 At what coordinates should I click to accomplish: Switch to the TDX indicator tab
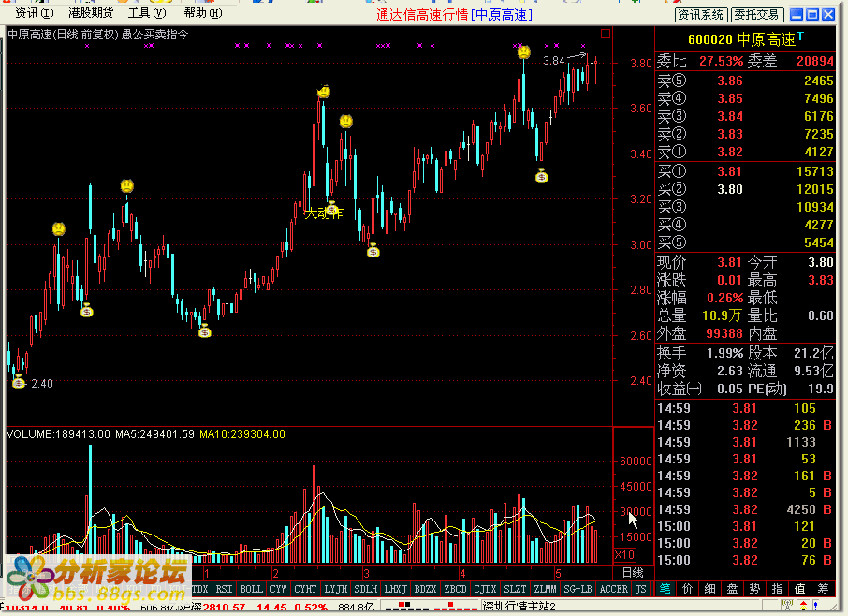tap(199, 589)
